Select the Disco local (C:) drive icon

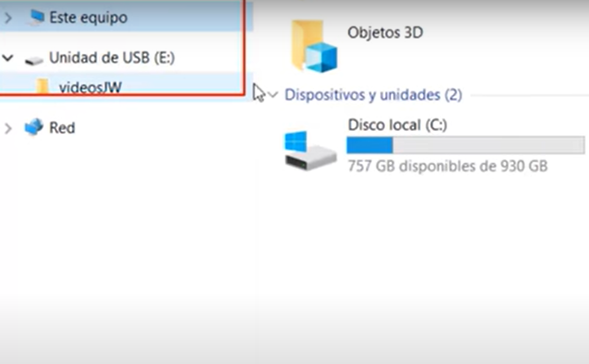pyautogui.click(x=310, y=151)
